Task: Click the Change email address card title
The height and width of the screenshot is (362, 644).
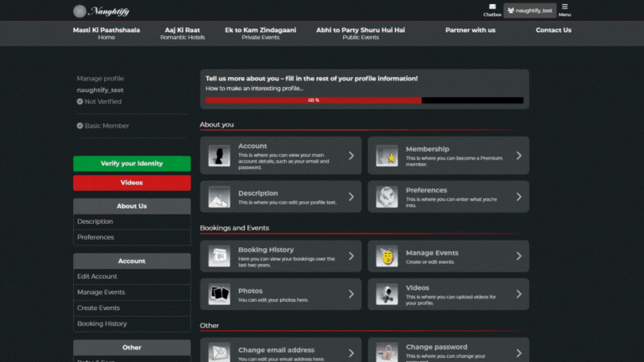Action: coord(276,350)
